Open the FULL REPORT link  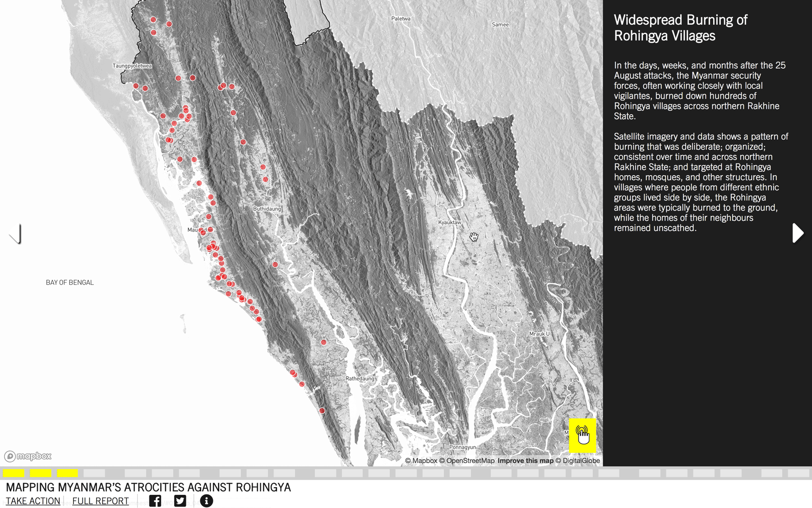(x=101, y=501)
